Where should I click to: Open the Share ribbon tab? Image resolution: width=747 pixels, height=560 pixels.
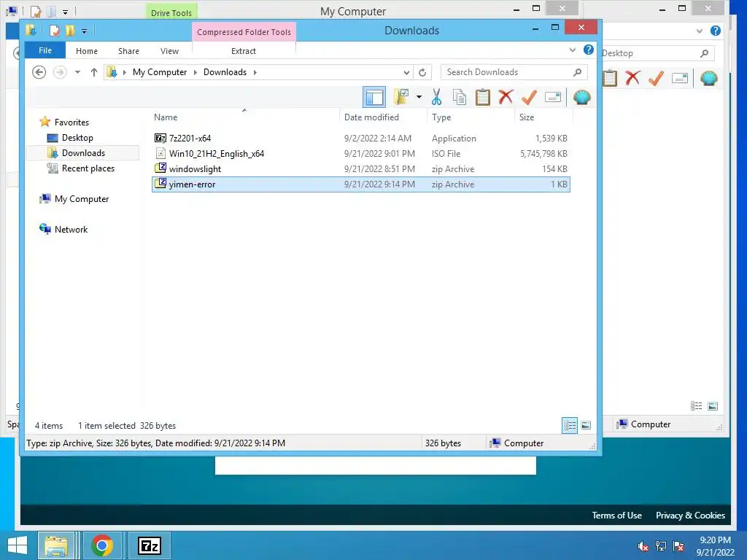pyautogui.click(x=128, y=51)
